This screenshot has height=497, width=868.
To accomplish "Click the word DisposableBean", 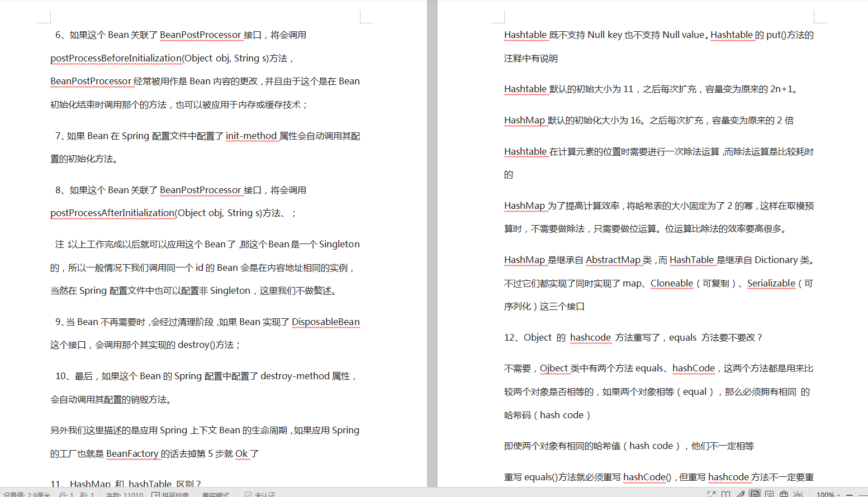I will click(x=326, y=322).
